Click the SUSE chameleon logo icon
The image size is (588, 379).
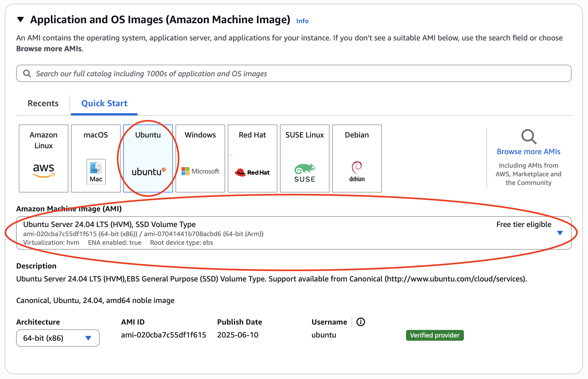point(305,173)
